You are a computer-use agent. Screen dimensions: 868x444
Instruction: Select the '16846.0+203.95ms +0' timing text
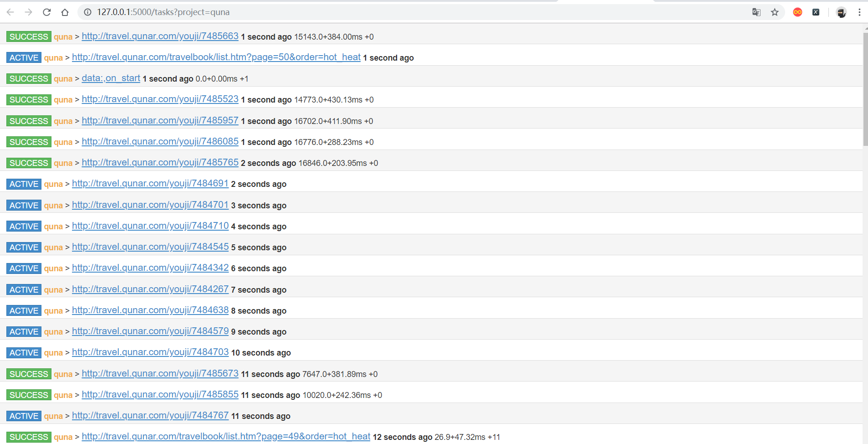(x=338, y=163)
